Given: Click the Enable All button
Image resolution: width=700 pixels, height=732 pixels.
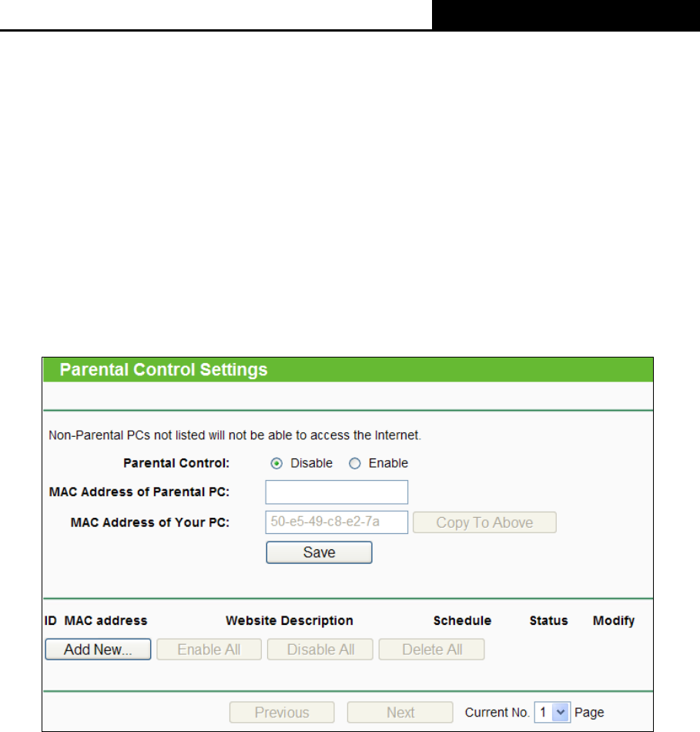Looking at the screenshot, I should pos(209,650).
